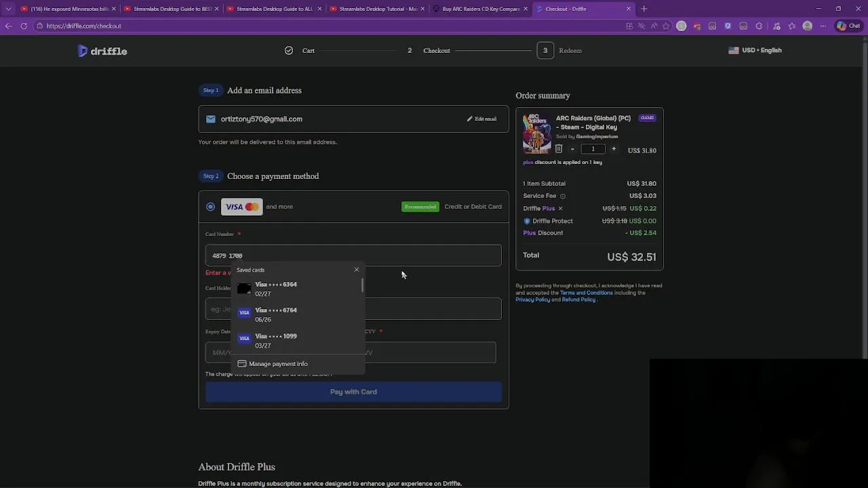Switch to the 'Streamlabs Desktop Guide to ALL' tab

click(x=274, y=9)
